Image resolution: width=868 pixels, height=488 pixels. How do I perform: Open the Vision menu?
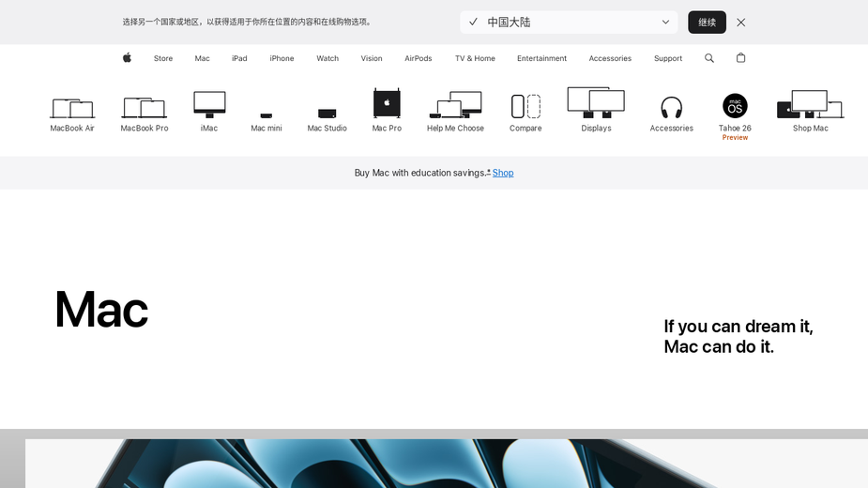372,58
